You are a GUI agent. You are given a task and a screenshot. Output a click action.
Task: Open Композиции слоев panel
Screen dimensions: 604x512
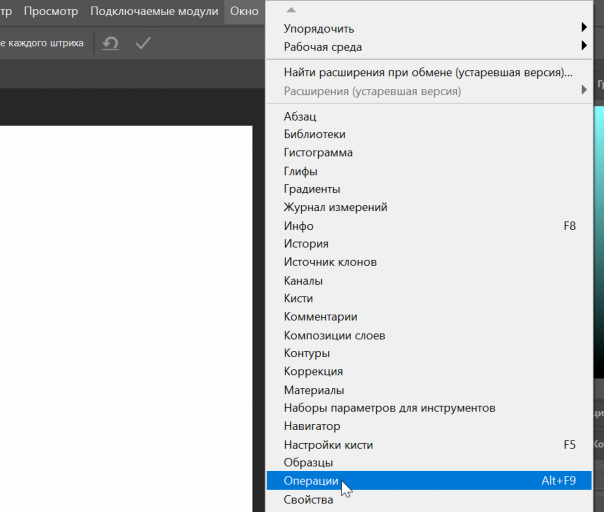click(x=429, y=335)
